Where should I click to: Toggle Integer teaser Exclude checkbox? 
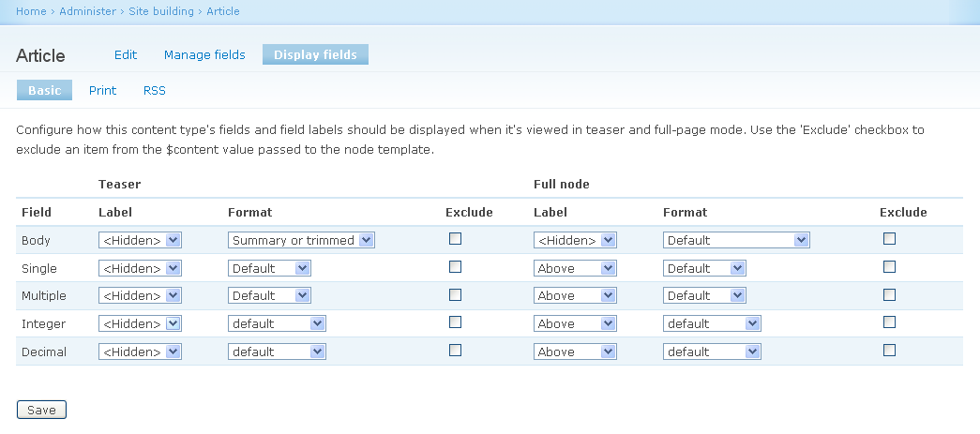[x=456, y=322]
